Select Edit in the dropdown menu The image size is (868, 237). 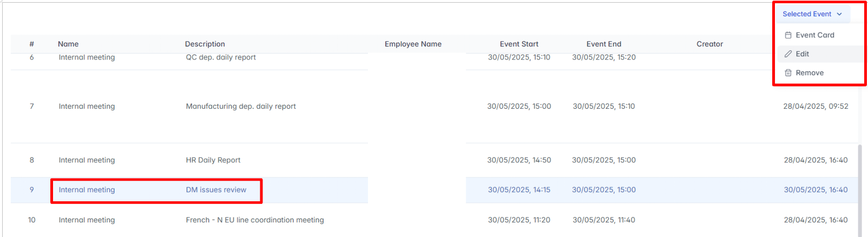click(803, 54)
